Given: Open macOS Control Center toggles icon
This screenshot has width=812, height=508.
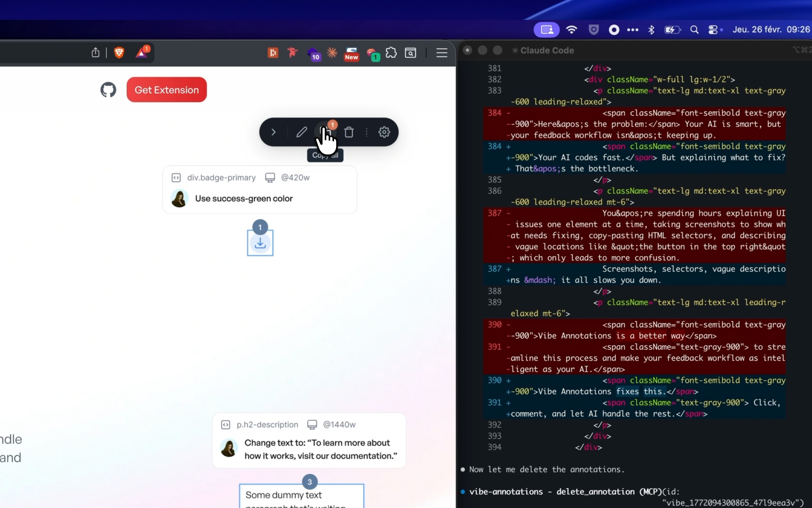Looking at the screenshot, I should tap(713, 30).
